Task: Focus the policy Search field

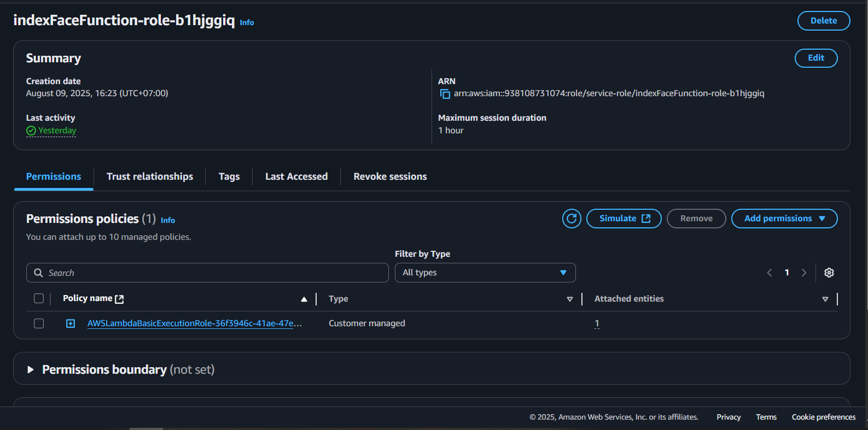Action: [x=207, y=273]
